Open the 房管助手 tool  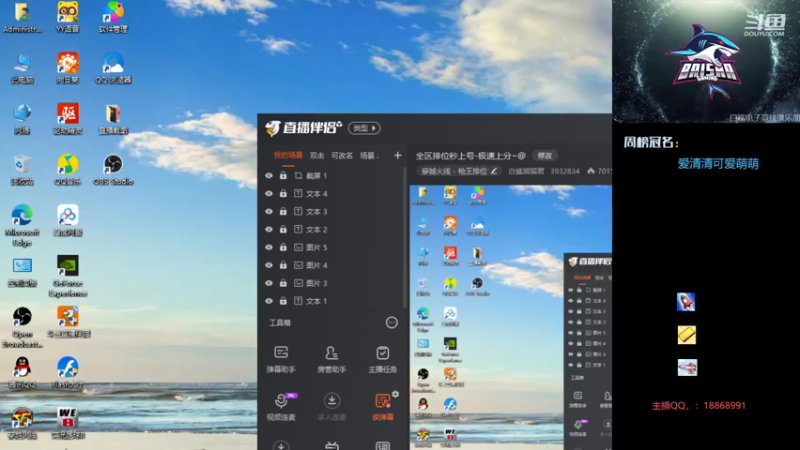click(x=332, y=359)
